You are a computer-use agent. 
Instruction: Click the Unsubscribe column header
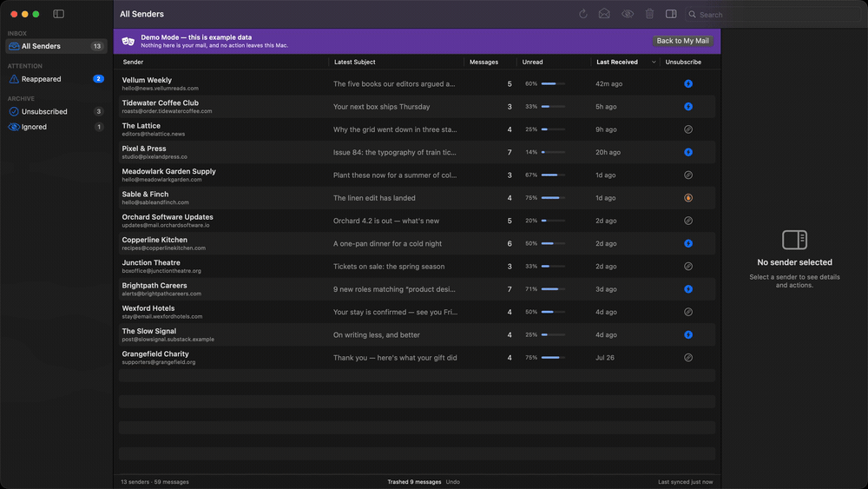[683, 62]
